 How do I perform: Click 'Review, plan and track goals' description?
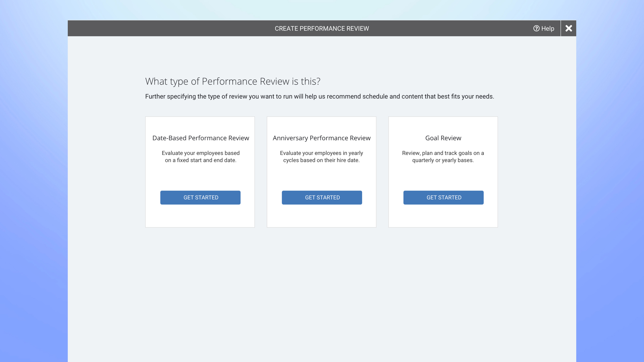point(443,157)
